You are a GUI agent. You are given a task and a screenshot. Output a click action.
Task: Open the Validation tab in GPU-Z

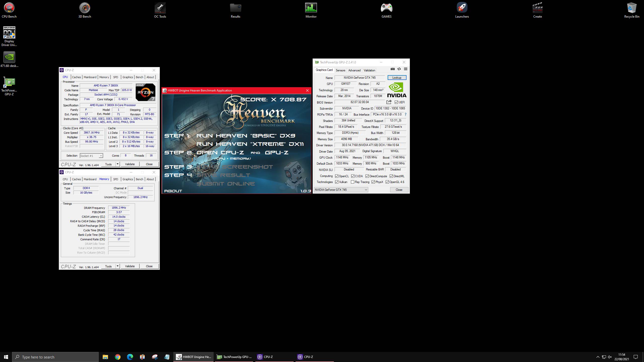pyautogui.click(x=369, y=70)
